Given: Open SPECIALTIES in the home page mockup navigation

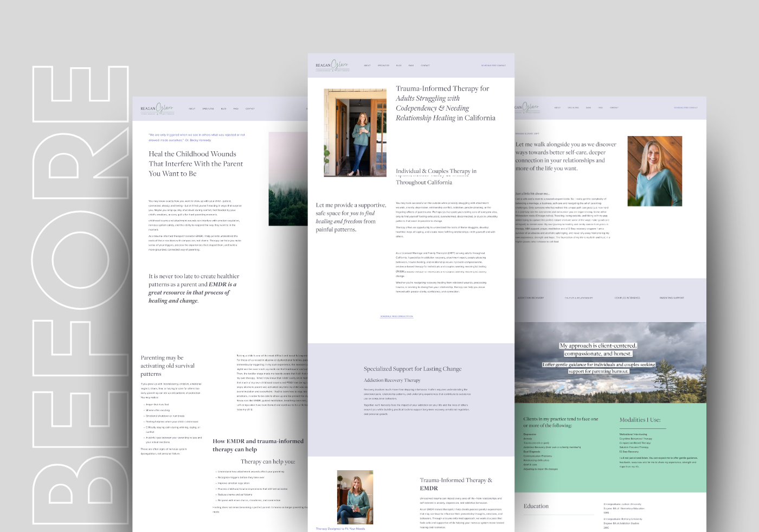Looking at the screenshot, I should pos(383,66).
